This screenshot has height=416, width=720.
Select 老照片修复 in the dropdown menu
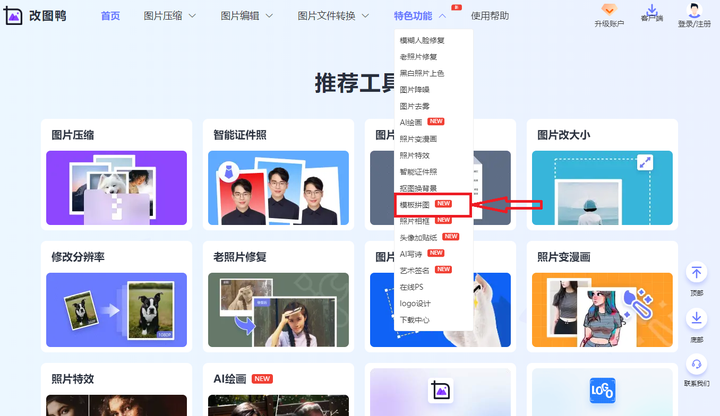(x=418, y=57)
